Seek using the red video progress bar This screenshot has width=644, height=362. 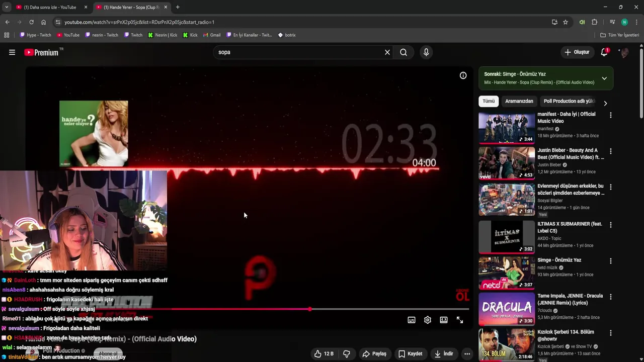tap(249, 309)
